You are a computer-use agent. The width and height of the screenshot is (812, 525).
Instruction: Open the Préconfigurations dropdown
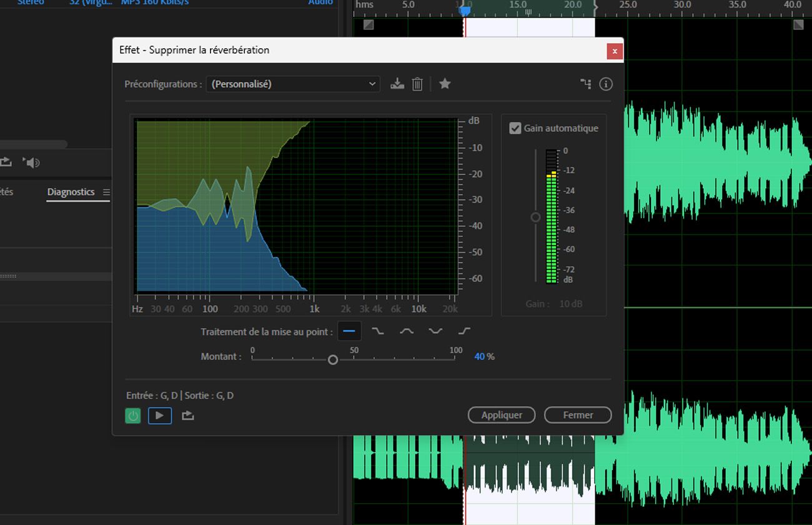[x=293, y=84]
